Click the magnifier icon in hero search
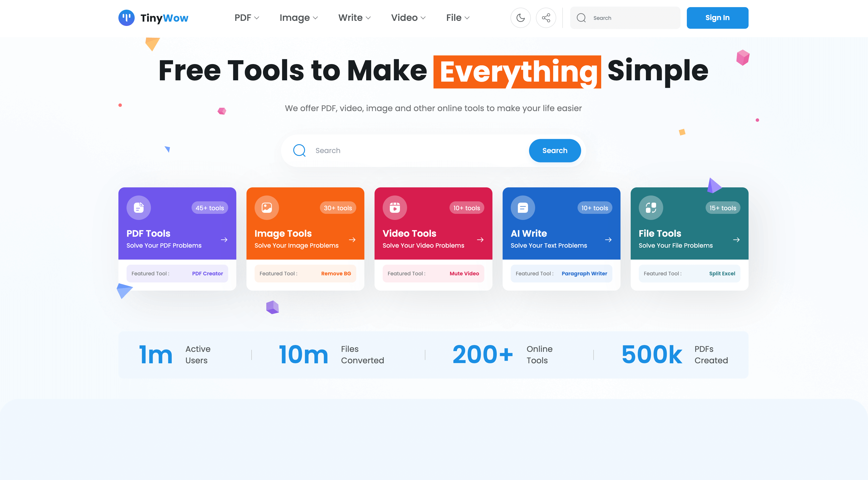This screenshot has width=868, height=480. tap(299, 150)
